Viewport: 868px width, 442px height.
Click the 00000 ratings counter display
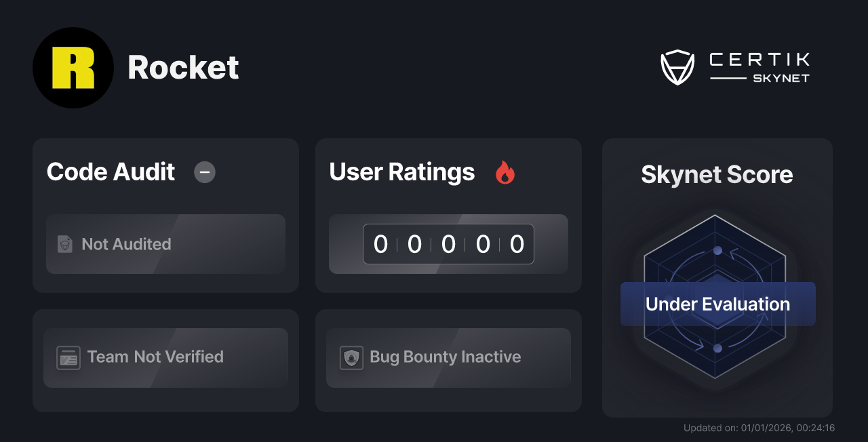[x=448, y=244]
